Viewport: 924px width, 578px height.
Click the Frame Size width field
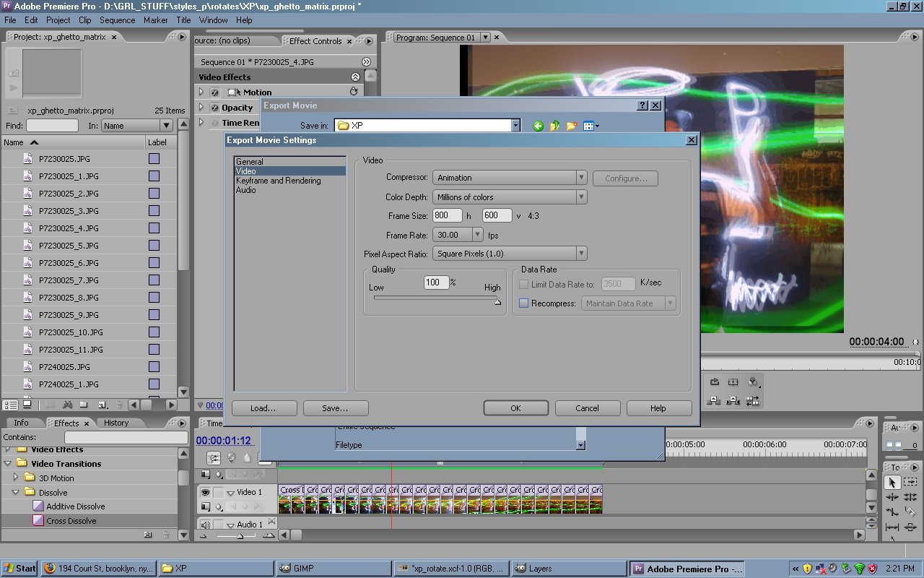(x=448, y=215)
